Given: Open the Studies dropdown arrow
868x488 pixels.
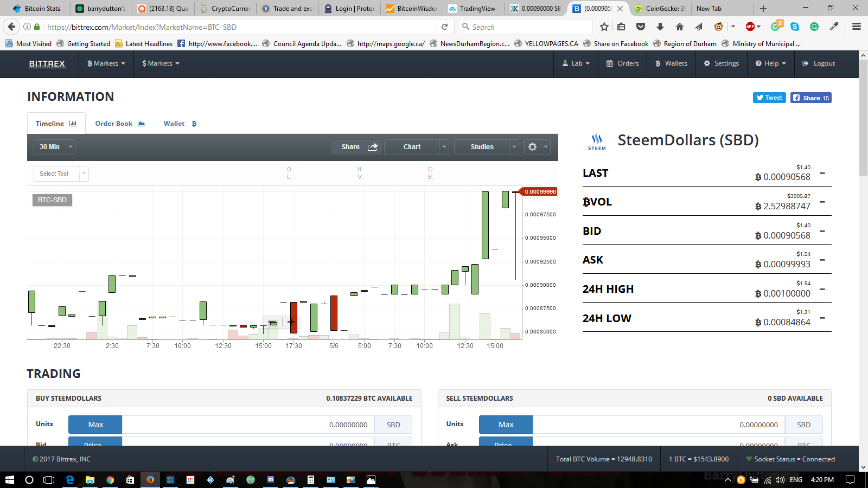Looking at the screenshot, I should click(514, 147).
